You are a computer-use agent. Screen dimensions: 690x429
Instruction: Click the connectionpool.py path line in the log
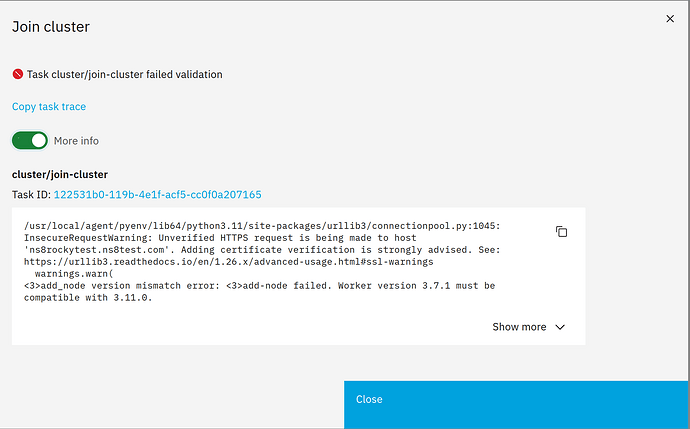(x=258, y=225)
